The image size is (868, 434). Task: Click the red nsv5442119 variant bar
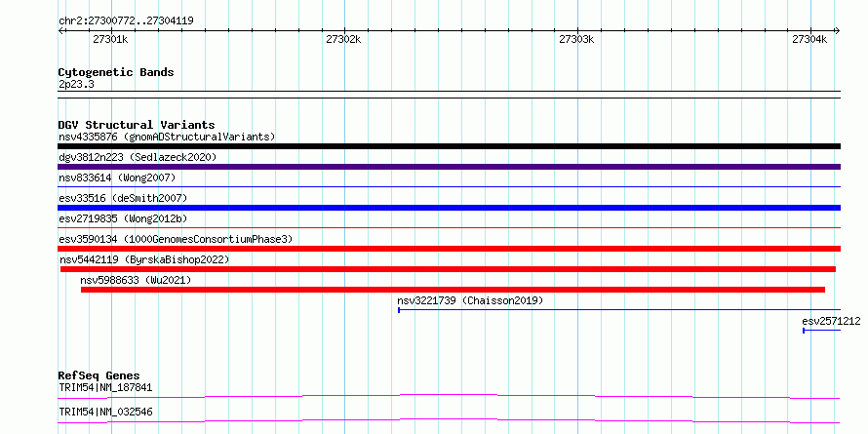(448, 269)
